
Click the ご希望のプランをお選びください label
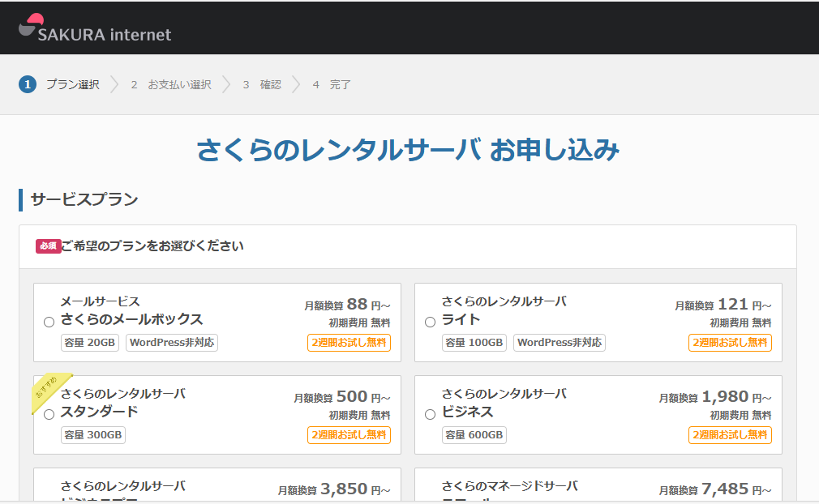[x=152, y=246]
